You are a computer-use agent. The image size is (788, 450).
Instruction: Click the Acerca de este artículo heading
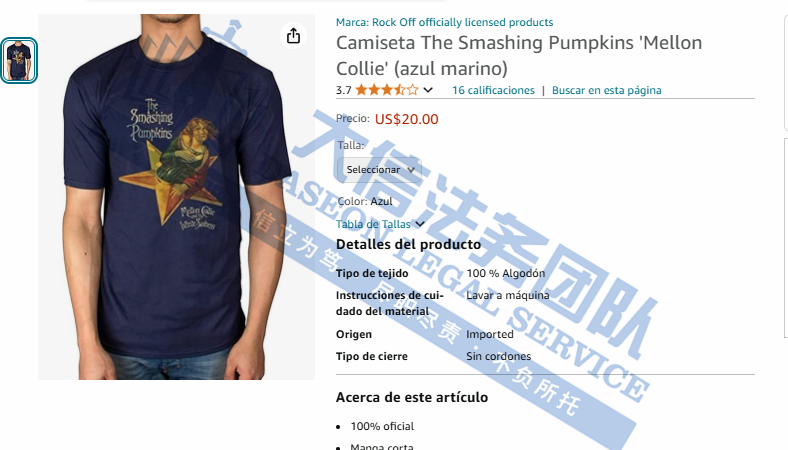tap(412, 397)
